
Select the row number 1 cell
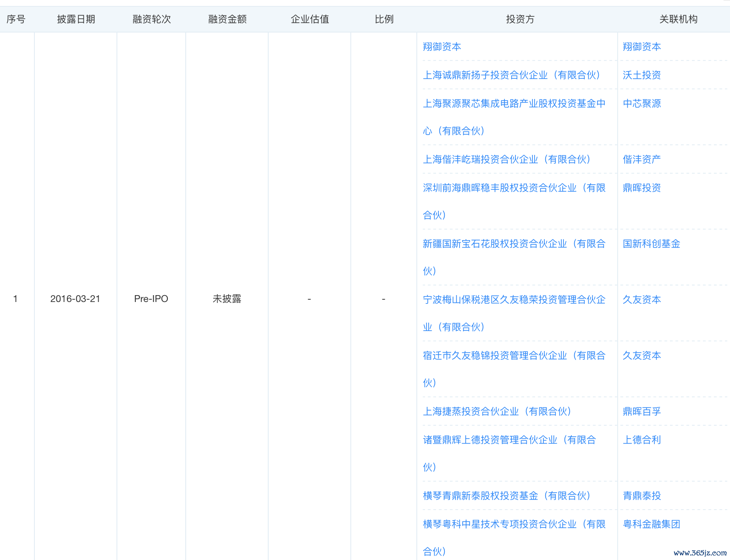coord(16,299)
